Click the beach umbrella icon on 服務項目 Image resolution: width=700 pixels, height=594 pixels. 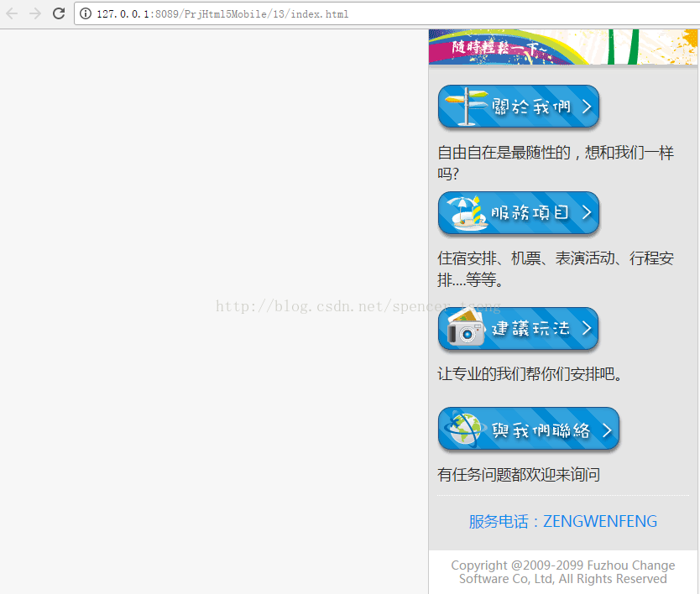click(466, 212)
